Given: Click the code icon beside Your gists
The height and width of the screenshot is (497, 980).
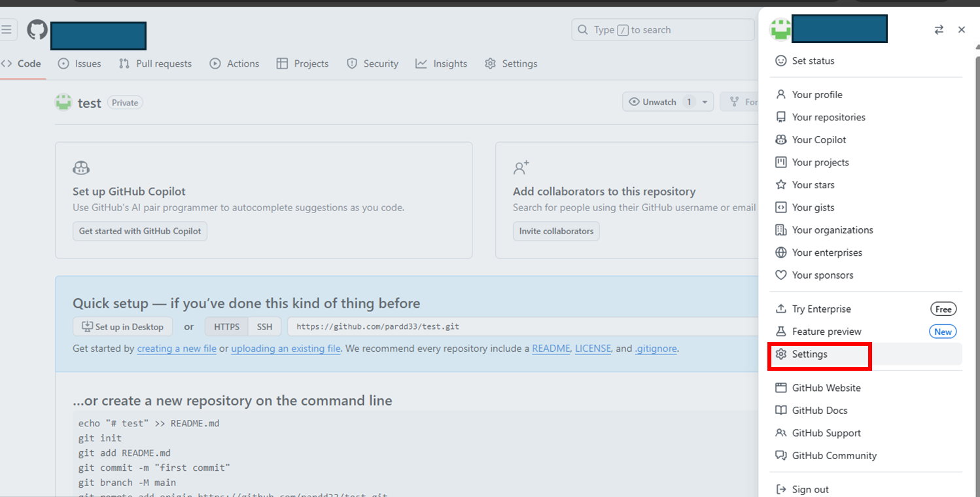Looking at the screenshot, I should (x=780, y=207).
